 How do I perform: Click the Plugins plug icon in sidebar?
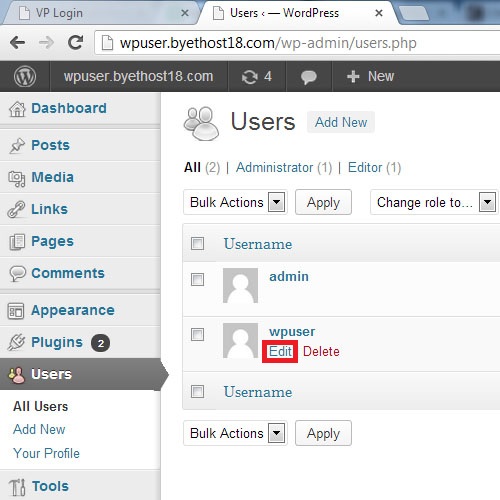click(x=16, y=342)
